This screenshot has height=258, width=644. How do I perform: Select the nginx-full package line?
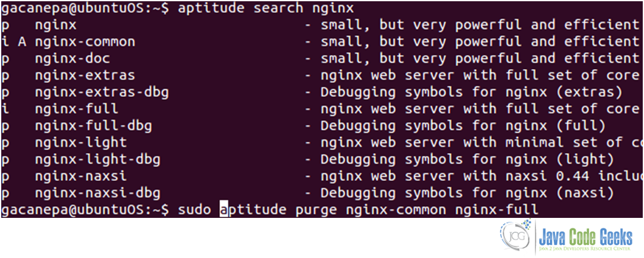(322, 109)
